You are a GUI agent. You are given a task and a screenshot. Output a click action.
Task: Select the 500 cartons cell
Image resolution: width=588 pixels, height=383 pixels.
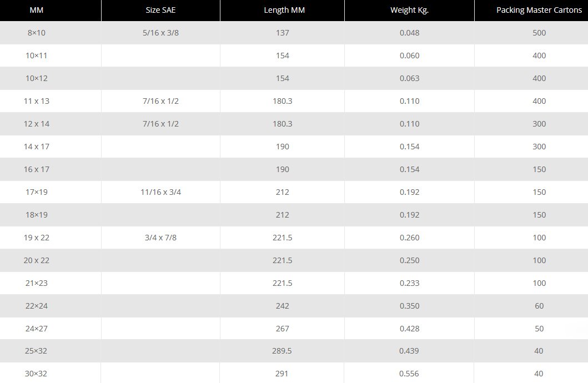[539, 33]
